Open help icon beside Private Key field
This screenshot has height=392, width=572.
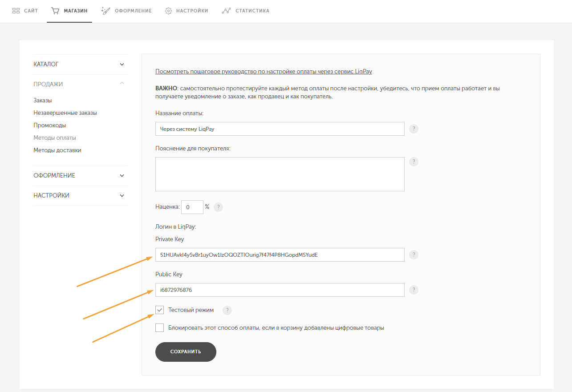[x=414, y=255]
